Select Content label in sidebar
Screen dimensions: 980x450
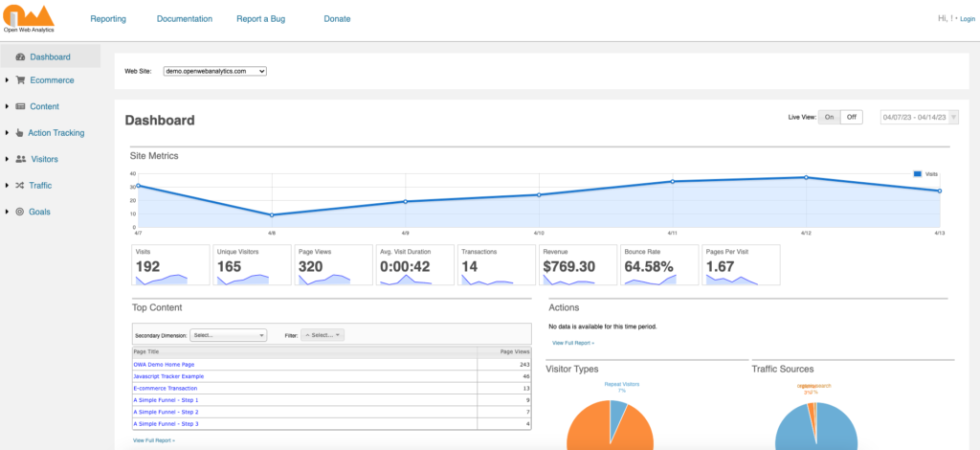pos(44,106)
